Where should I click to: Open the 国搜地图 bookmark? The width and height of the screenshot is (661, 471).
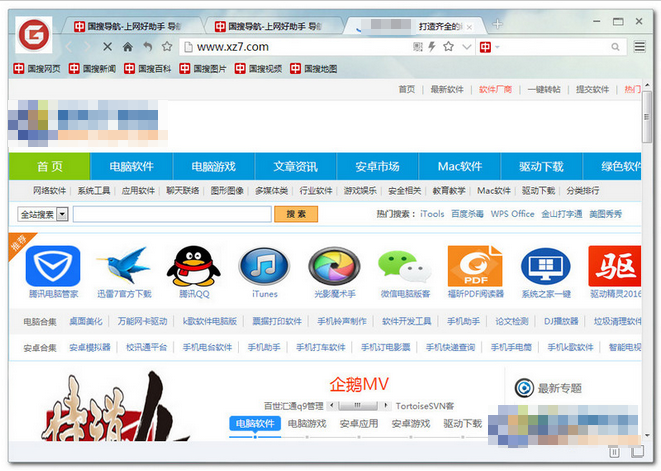tap(314, 69)
